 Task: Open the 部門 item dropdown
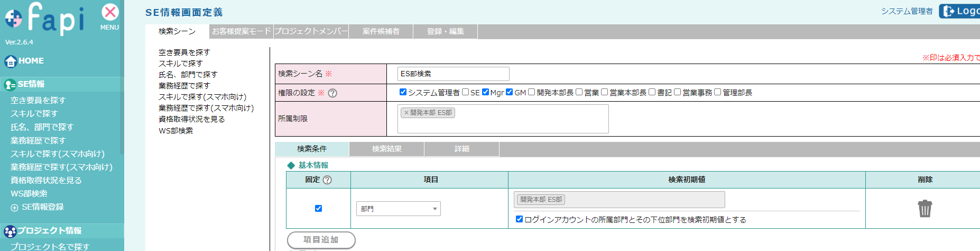coord(399,209)
